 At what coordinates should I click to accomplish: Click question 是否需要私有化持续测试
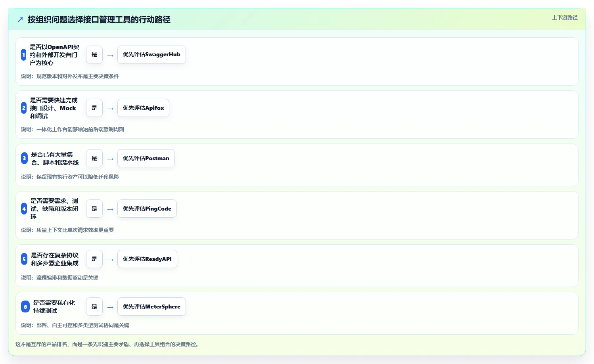coord(54,307)
